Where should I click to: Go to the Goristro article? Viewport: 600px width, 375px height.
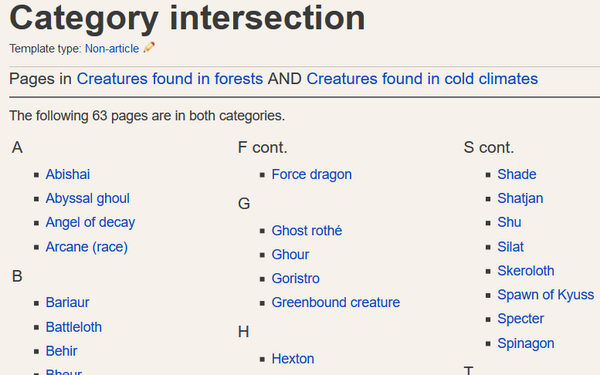[295, 279]
